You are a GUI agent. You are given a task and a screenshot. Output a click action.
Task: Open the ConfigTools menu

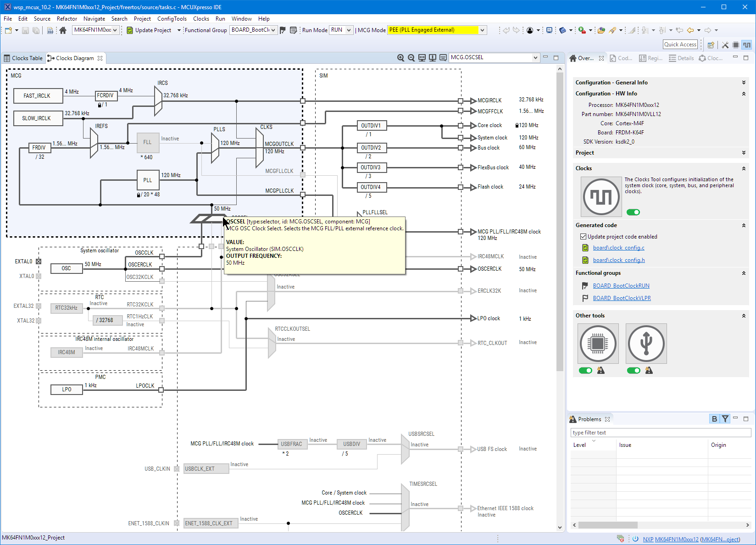coord(172,19)
